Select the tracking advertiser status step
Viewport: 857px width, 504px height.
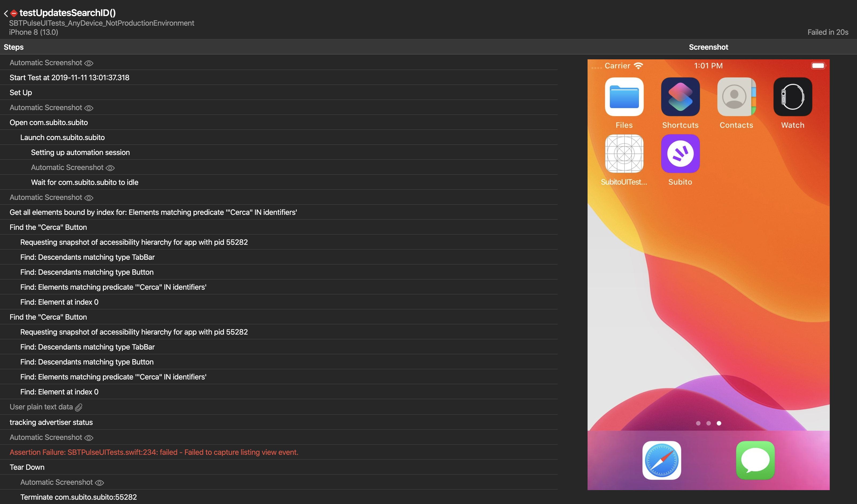coord(51,422)
